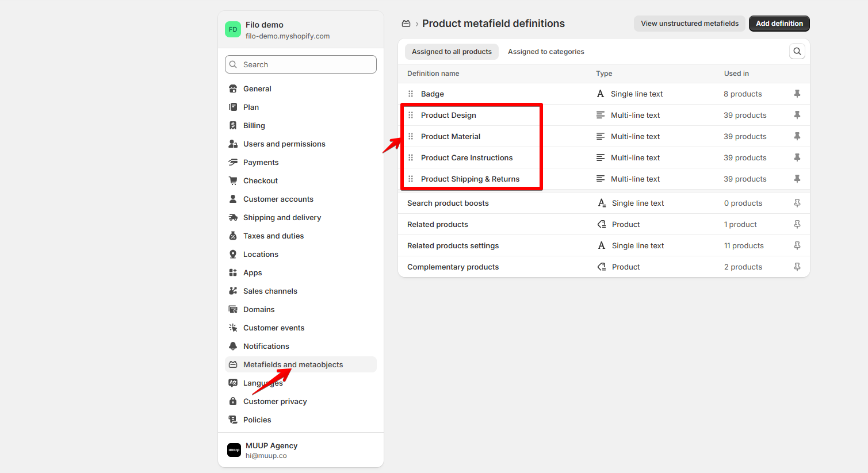Click View unstructured metafields button
868x473 pixels.
pos(689,24)
